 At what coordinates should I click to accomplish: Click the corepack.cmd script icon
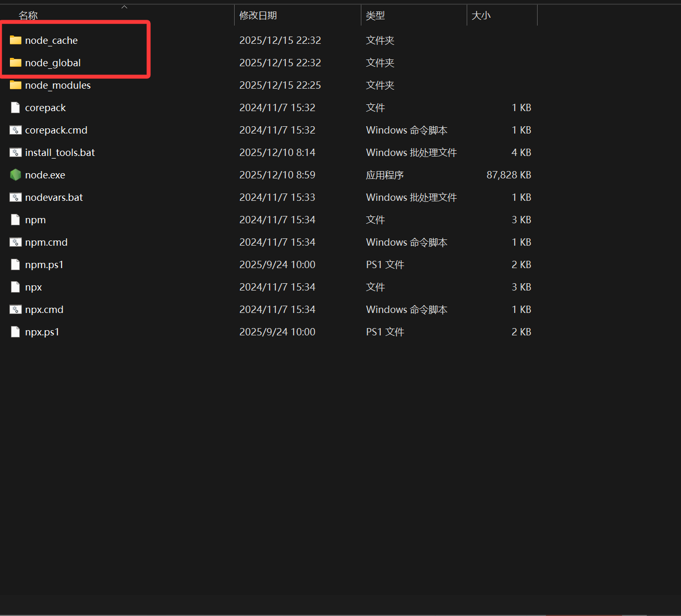pyautogui.click(x=16, y=130)
